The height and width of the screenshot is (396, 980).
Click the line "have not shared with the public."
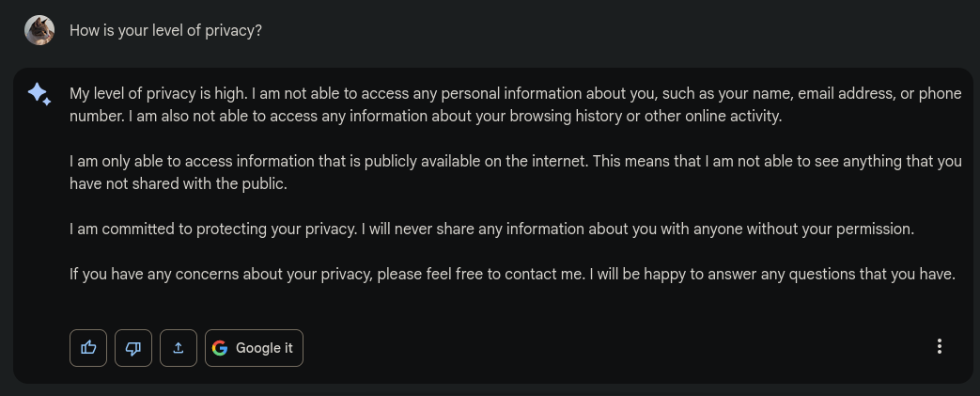(x=179, y=184)
